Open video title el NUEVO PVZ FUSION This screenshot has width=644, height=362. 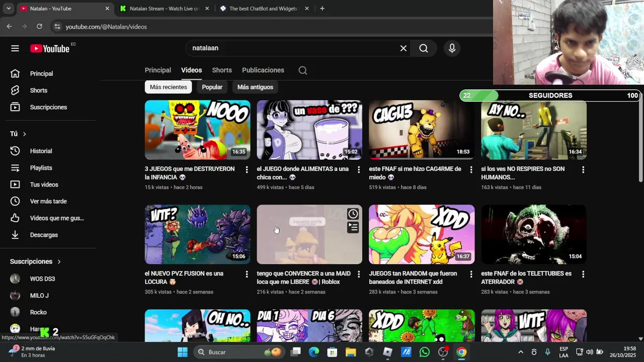click(184, 278)
